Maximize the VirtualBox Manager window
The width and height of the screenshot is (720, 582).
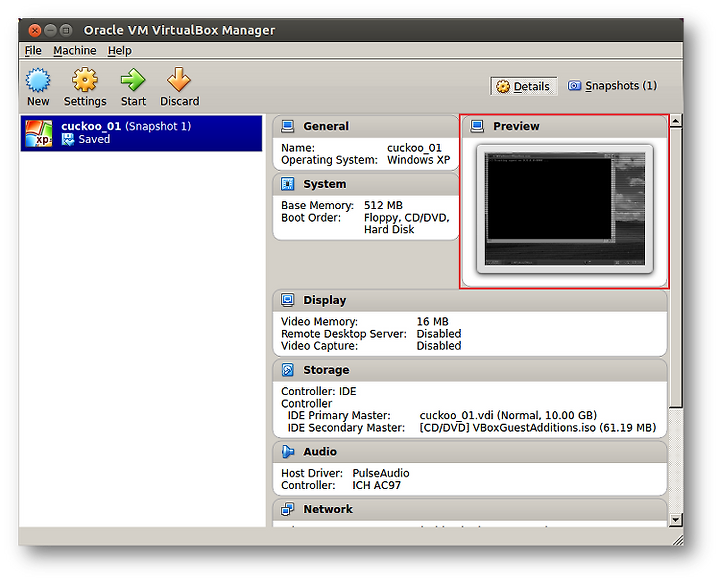pyautogui.click(x=66, y=30)
